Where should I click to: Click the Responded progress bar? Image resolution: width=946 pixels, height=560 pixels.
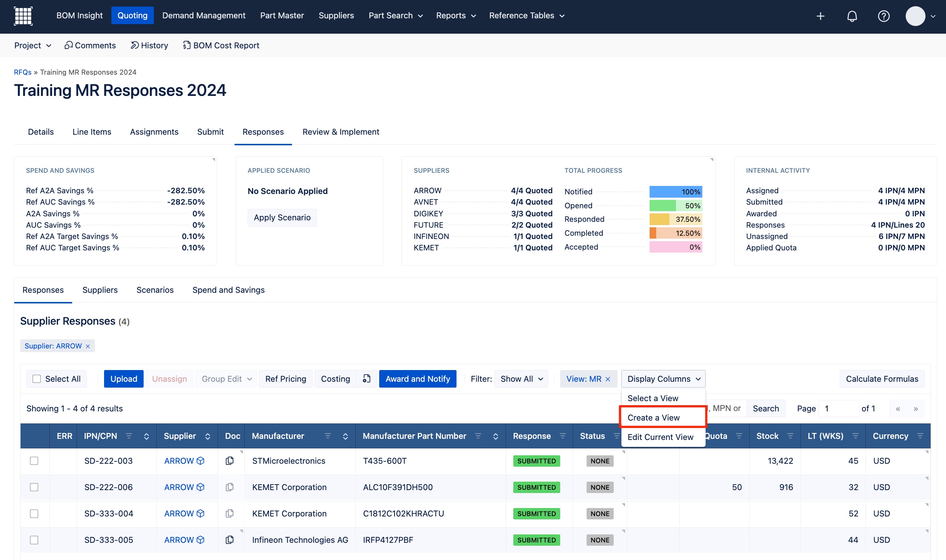point(675,219)
